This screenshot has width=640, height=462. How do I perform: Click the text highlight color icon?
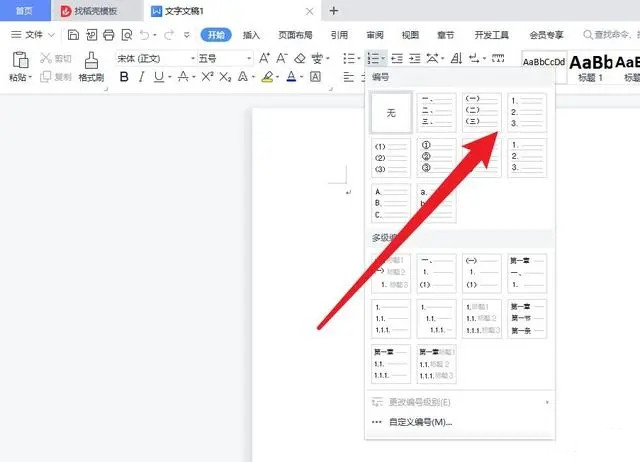pos(268,77)
